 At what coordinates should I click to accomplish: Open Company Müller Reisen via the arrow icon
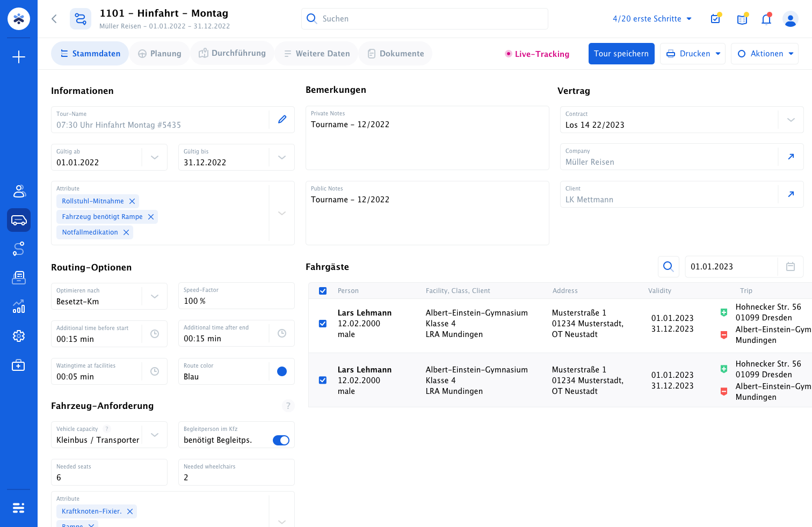point(791,157)
